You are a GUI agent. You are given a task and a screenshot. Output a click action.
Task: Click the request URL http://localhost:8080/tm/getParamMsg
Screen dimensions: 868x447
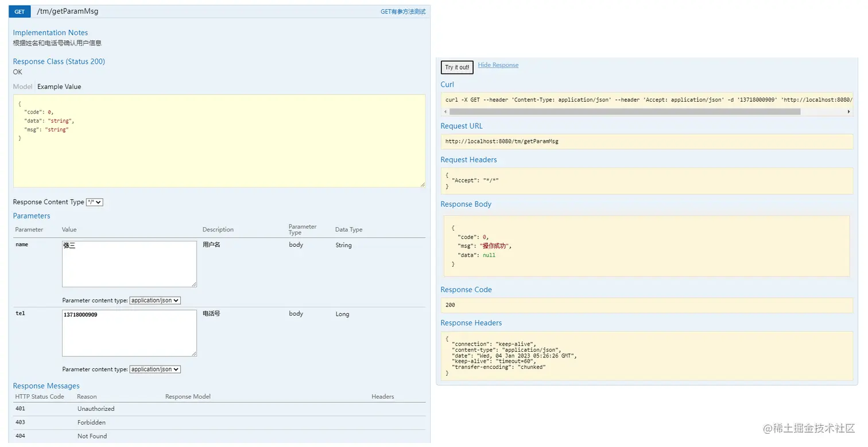(502, 141)
